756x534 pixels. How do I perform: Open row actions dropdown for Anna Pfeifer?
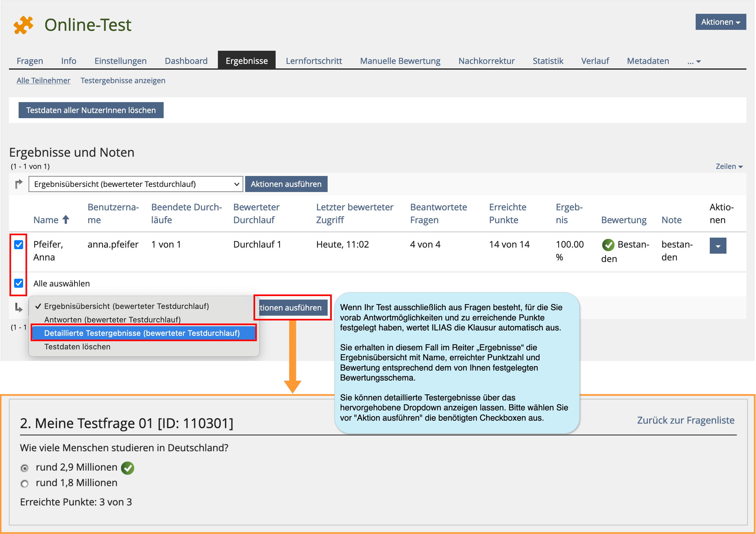coord(718,246)
